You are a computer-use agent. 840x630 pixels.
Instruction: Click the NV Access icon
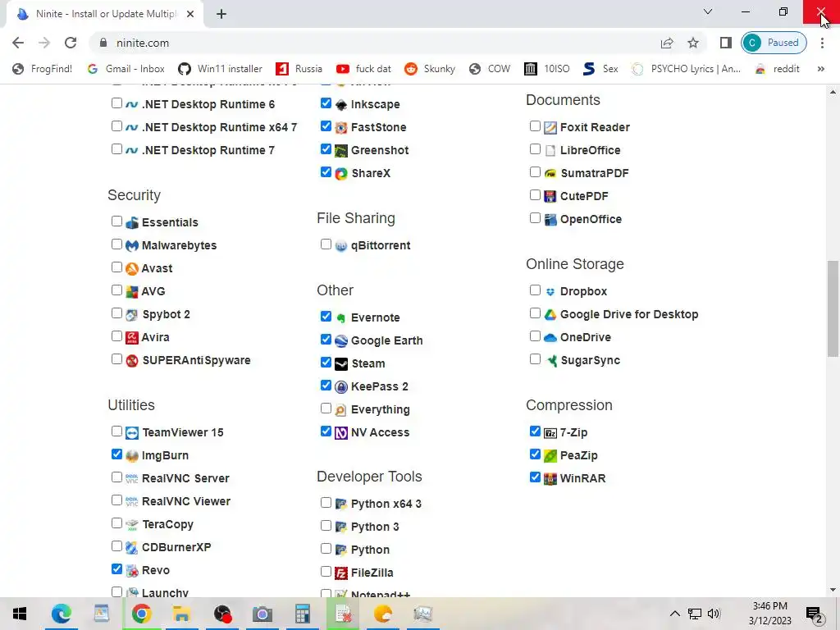click(340, 433)
